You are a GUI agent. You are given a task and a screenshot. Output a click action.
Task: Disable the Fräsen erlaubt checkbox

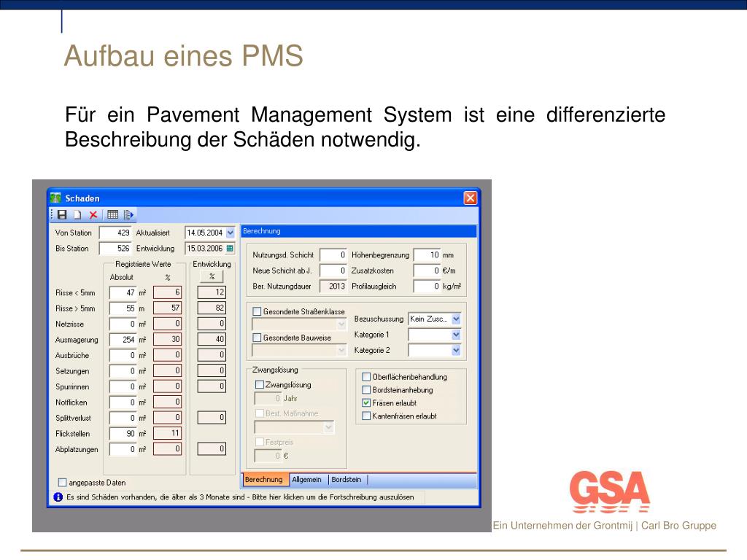(x=365, y=401)
